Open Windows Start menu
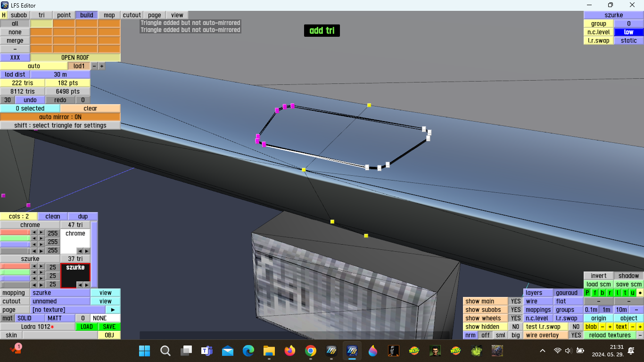Viewport: 644px width, 362px height. pyautogui.click(x=145, y=351)
